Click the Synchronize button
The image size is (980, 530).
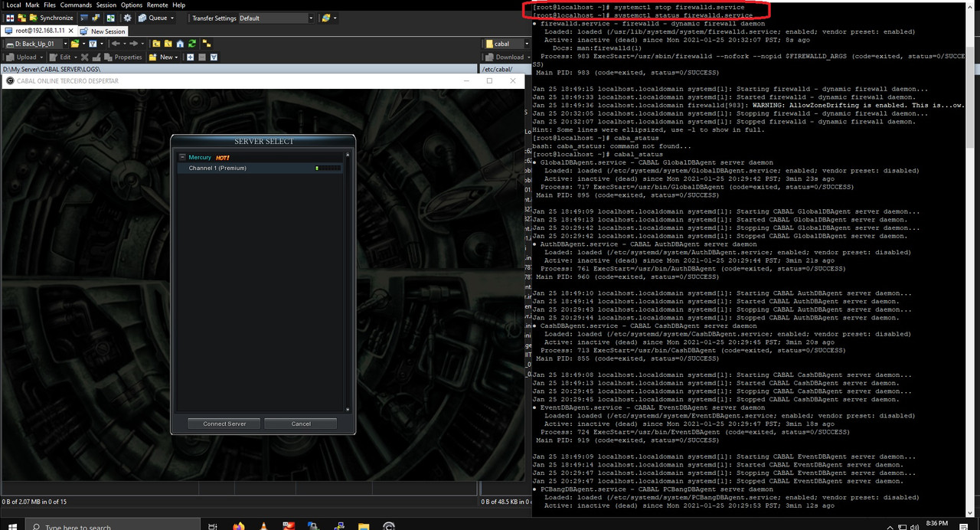(51, 18)
